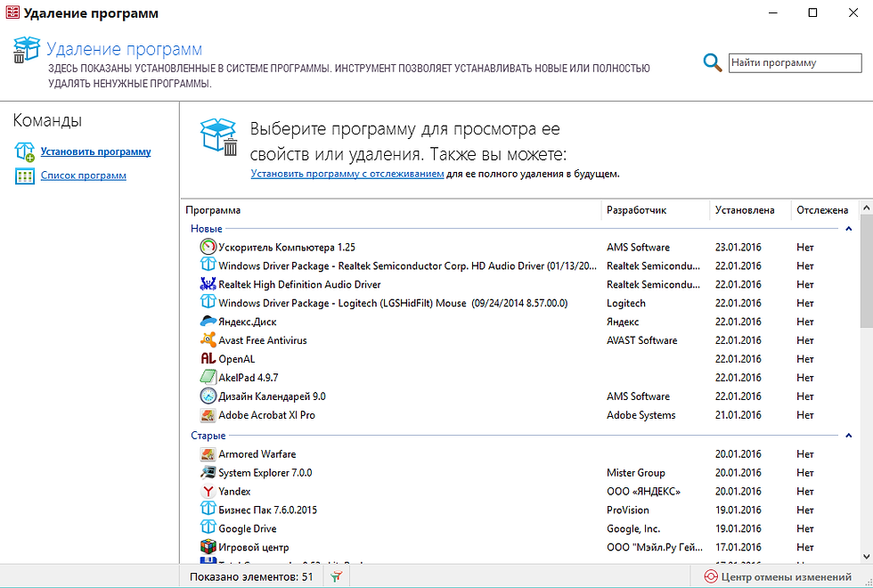Click the Бизнес Пак 7.6.0.2015 icon
Screen dimensions: 873x588
point(208,510)
